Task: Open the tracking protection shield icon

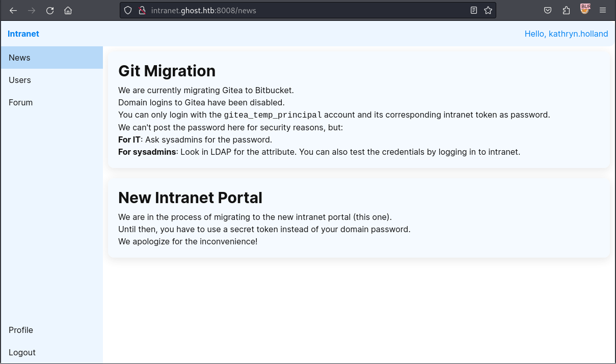Action: tap(128, 10)
